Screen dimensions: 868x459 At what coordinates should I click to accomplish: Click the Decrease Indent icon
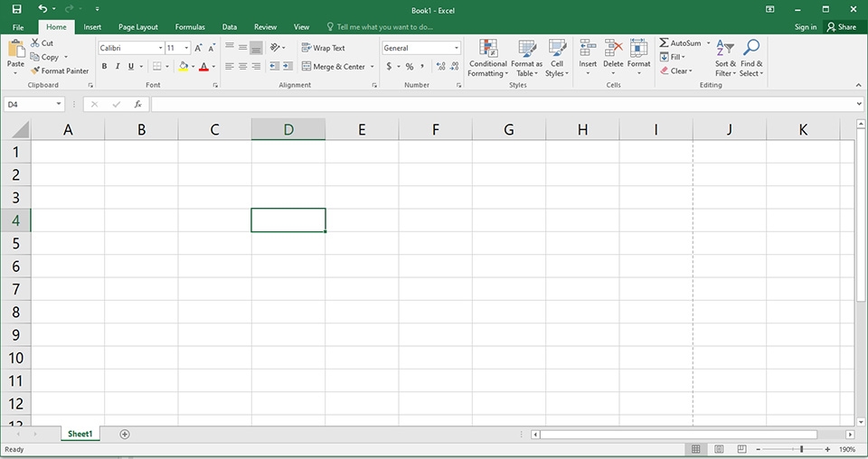point(275,66)
